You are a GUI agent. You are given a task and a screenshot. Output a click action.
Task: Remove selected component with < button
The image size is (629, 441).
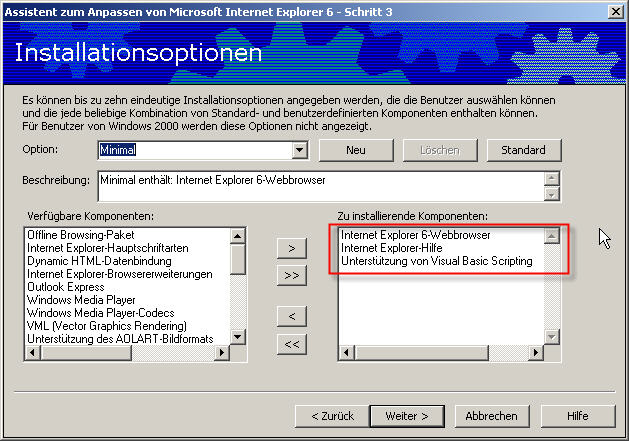pos(292,316)
